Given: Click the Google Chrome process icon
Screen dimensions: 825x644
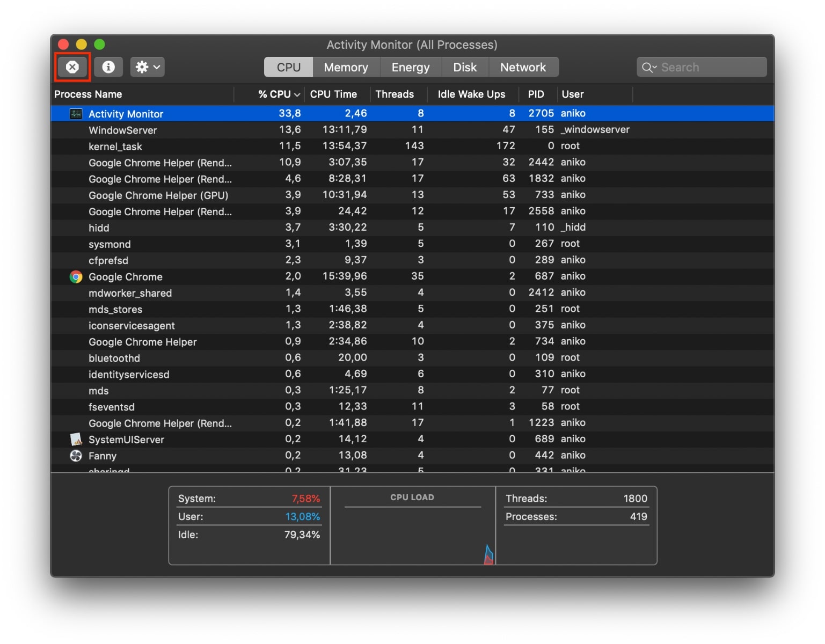Looking at the screenshot, I should click(x=76, y=276).
